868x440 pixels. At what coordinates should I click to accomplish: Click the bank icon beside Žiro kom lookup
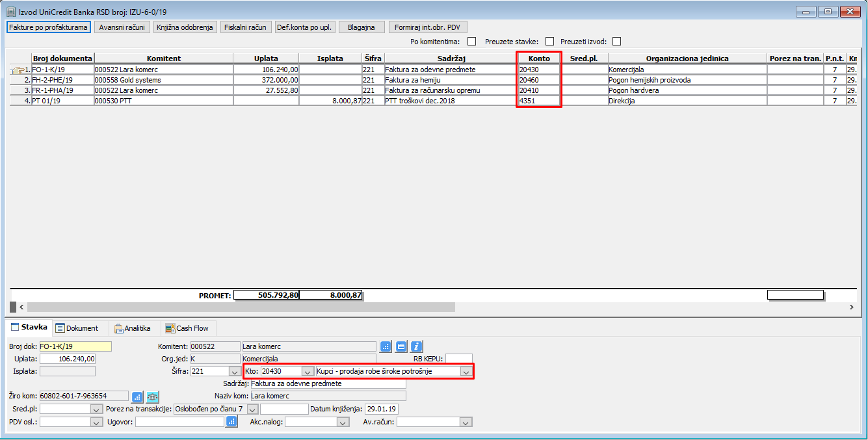tap(153, 396)
